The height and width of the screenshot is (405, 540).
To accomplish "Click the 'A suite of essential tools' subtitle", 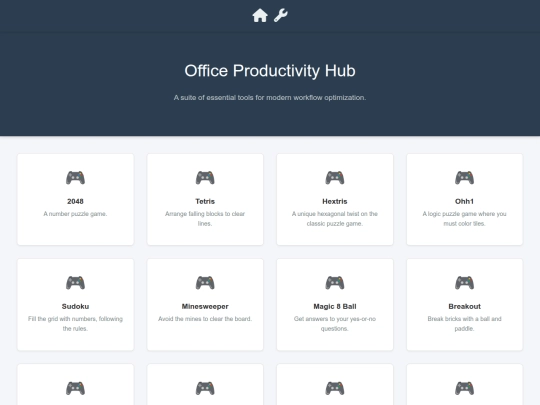I will [270, 98].
